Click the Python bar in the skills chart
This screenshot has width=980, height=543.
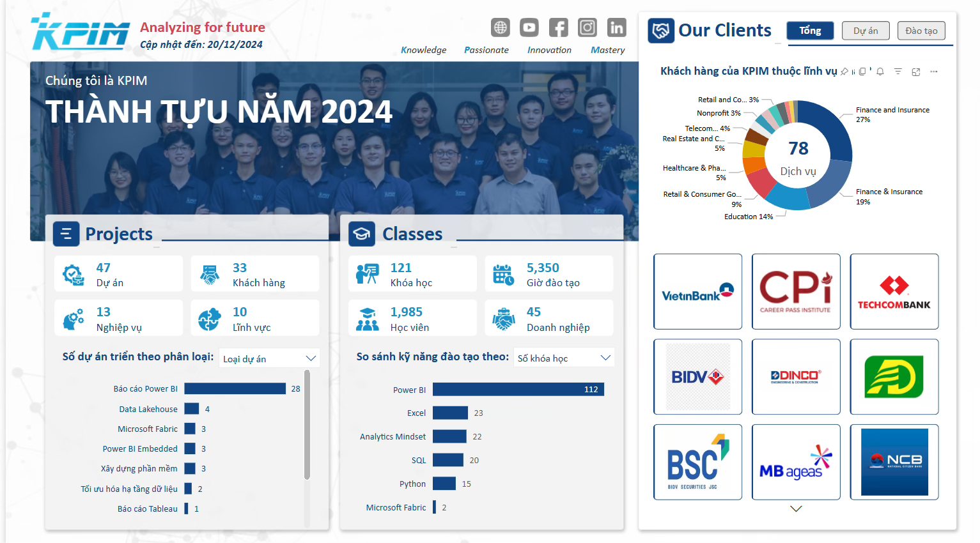click(x=444, y=484)
